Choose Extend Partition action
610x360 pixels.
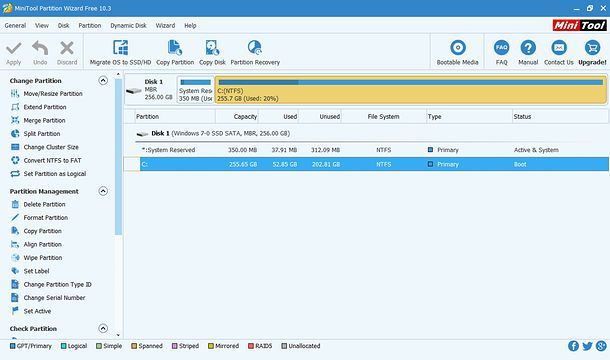pyautogui.click(x=39, y=107)
